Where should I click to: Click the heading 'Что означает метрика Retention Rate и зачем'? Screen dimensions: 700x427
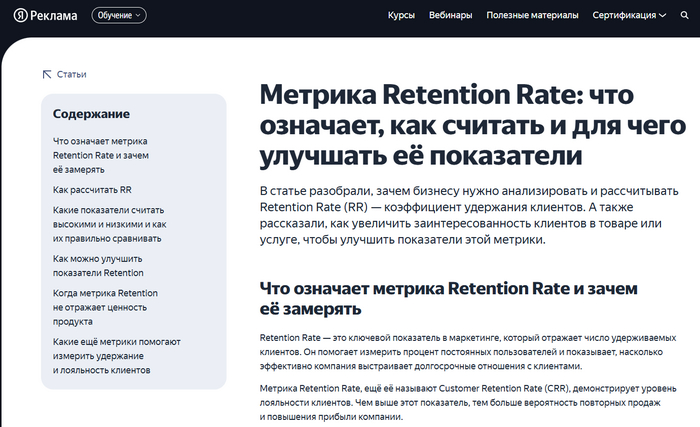point(449,298)
